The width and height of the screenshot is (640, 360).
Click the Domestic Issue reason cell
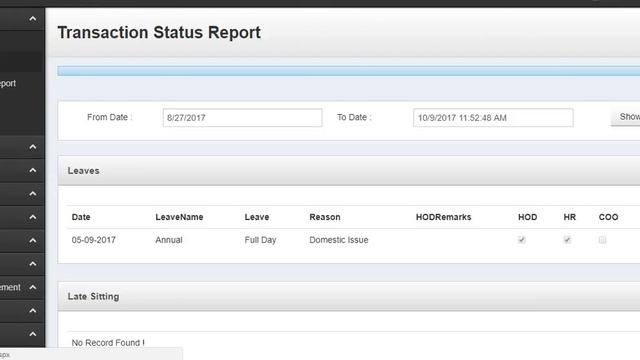339,240
